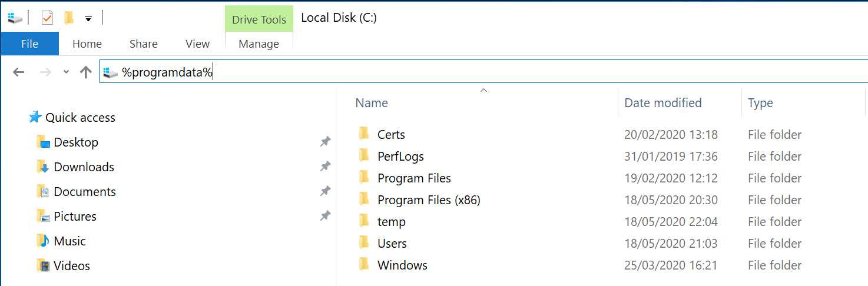Click the New Folder icon in title bar

(69, 18)
